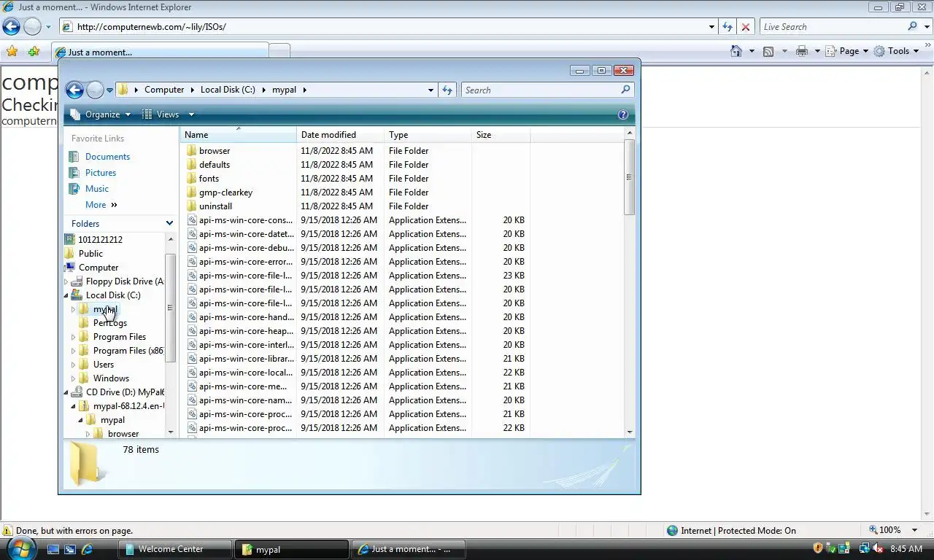Click Internet Explorer refresh button
The height and width of the screenshot is (560, 934).
(727, 27)
